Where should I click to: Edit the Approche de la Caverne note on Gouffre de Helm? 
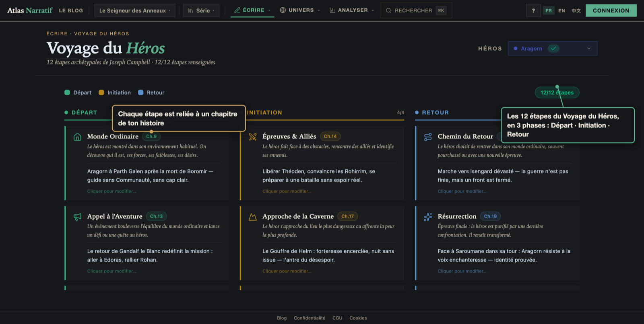pyautogui.click(x=329, y=256)
